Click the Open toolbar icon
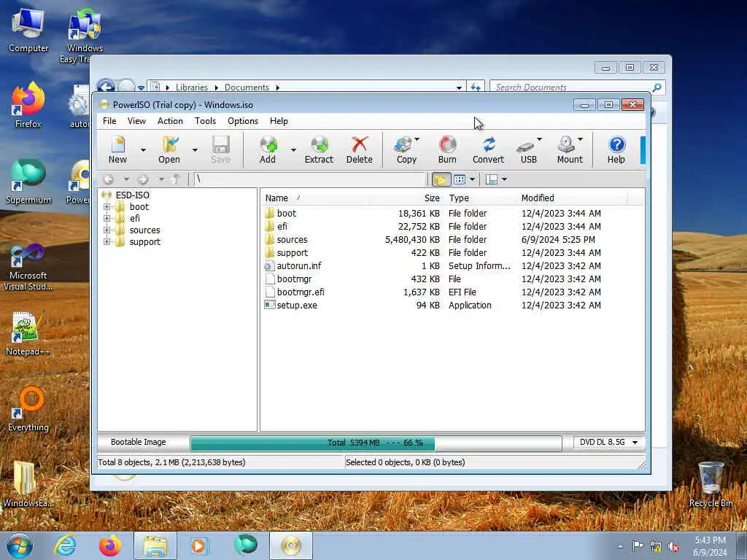 169,149
